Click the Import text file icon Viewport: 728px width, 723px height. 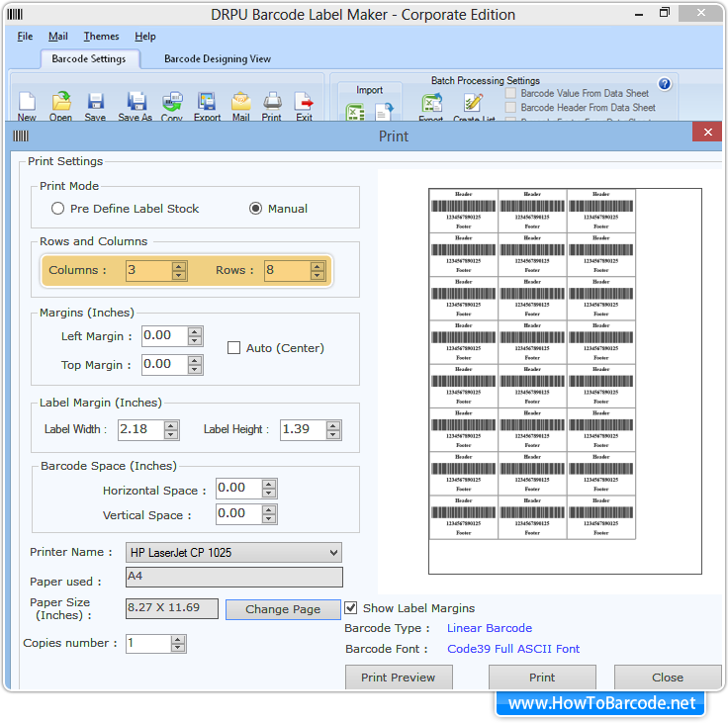click(384, 112)
